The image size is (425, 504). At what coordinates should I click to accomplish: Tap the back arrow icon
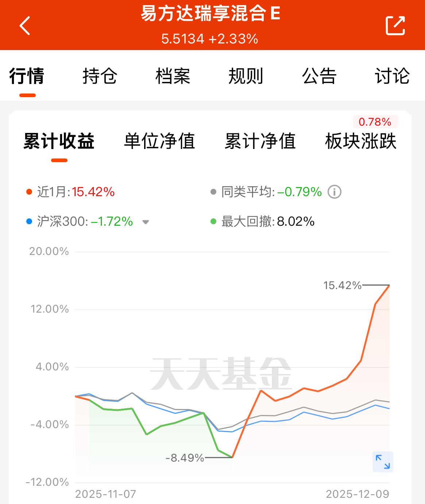point(24,26)
